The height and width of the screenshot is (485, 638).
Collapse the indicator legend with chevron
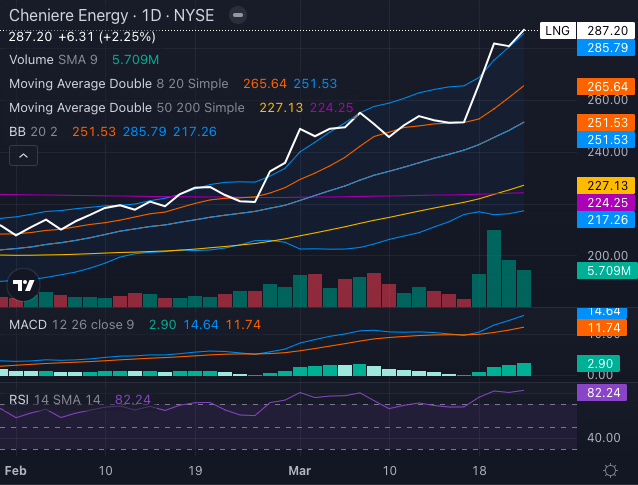click(x=24, y=155)
